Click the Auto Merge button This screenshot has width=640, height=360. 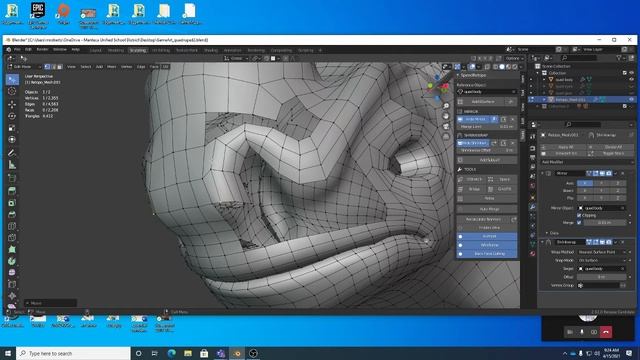[x=487, y=209]
